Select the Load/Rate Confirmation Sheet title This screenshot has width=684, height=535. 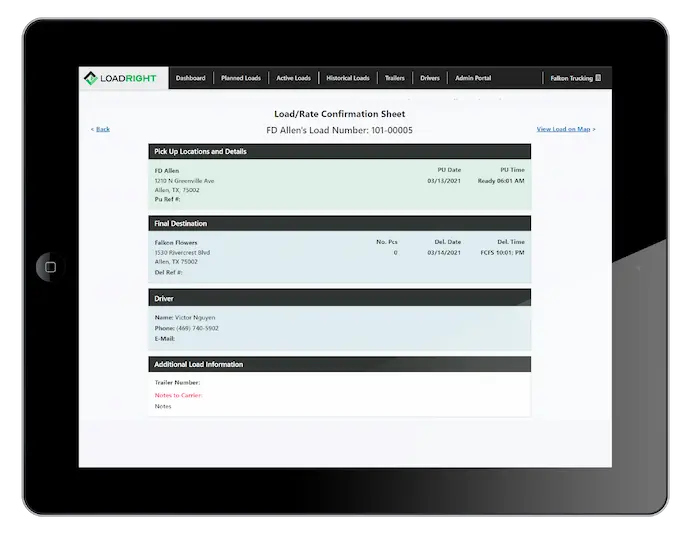pyautogui.click(x=339, y=114)
